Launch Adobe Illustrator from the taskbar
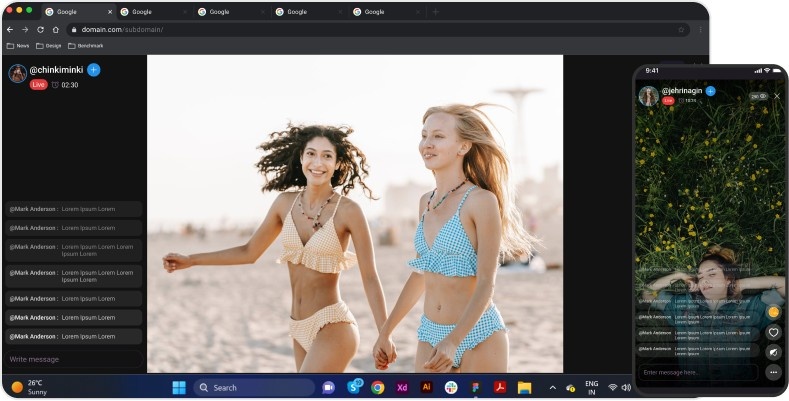Viewport: 789px width, 401px height. point(426,387)
